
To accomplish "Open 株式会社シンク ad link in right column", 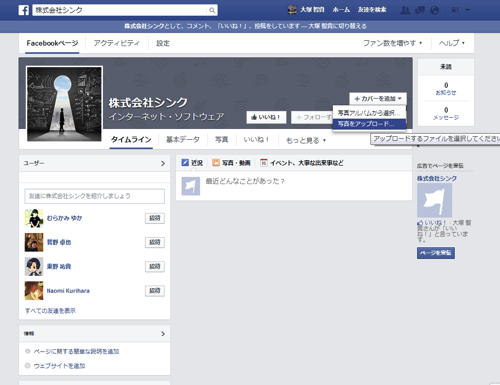I will pyautogui.click(x=437, y=178).
